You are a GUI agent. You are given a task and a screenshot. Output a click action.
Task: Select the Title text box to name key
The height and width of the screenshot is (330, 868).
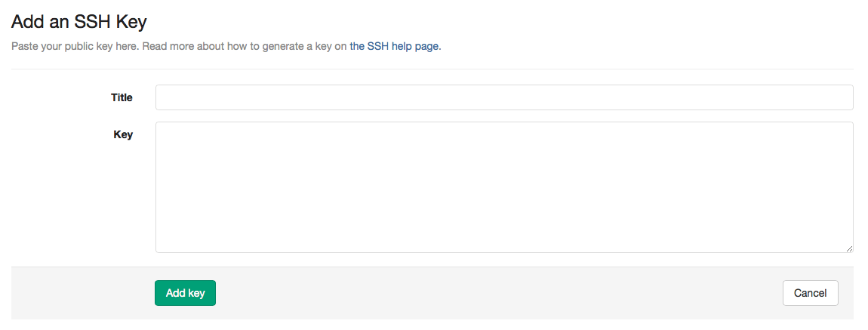click(504, 97)
